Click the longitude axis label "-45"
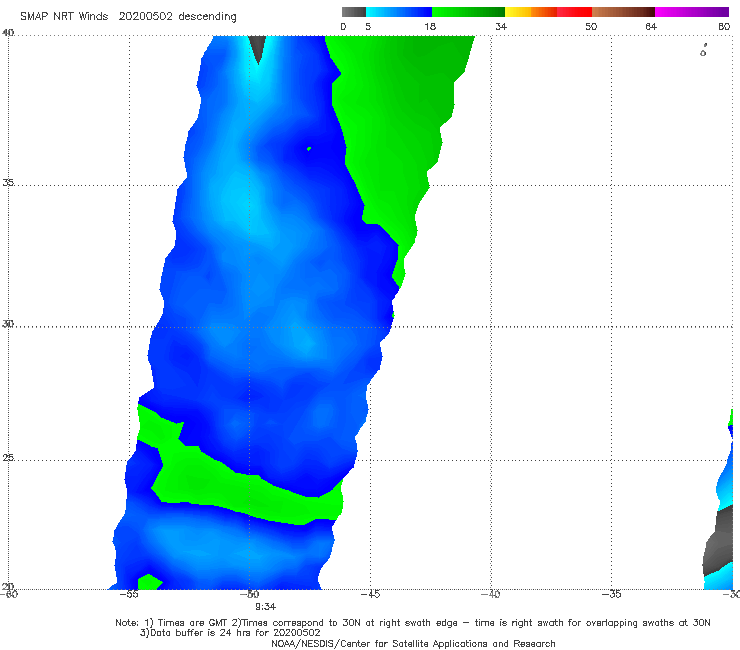This screenshot has height=650, width=740. pyautogui.click(x=370, y=594)
